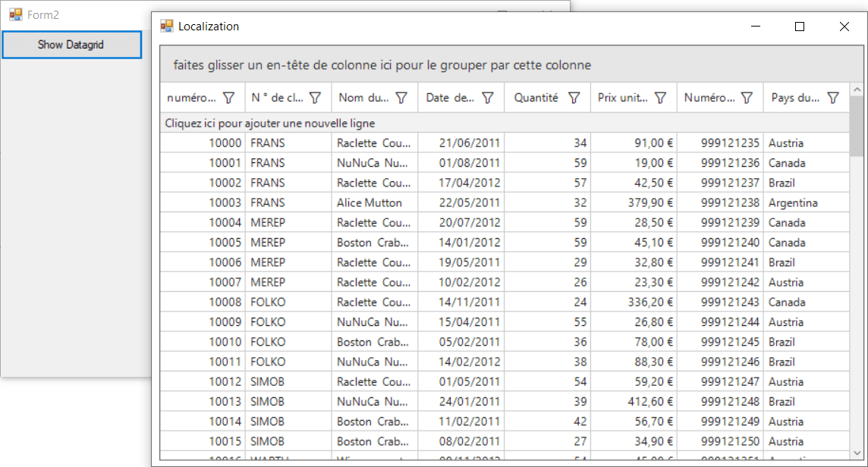Sort by the Quantité column header
Image resolution: width=868 pixels, height=467 pixels.
[536, 98]
